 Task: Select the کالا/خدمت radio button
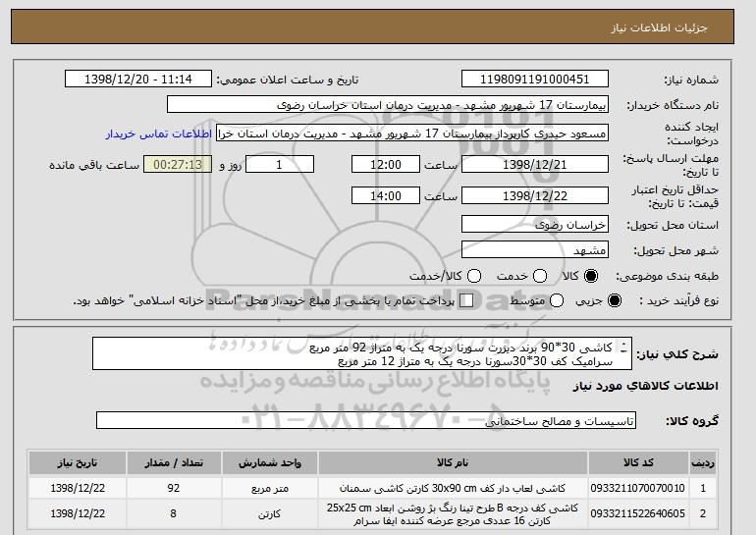click(474, 276)
